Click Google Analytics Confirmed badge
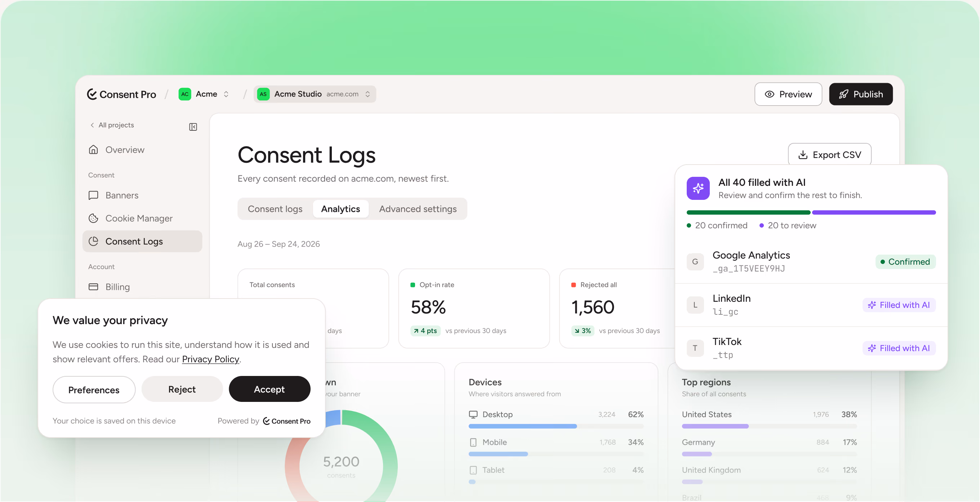This screenshot has width=980, height=502. coord(905,262)
